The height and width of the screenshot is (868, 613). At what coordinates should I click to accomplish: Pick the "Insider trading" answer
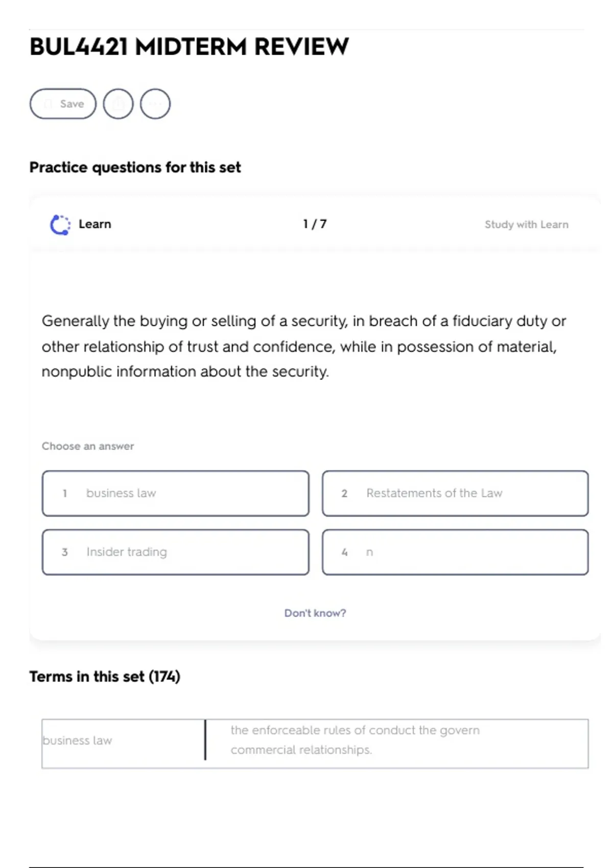click(x=175, y=552)
